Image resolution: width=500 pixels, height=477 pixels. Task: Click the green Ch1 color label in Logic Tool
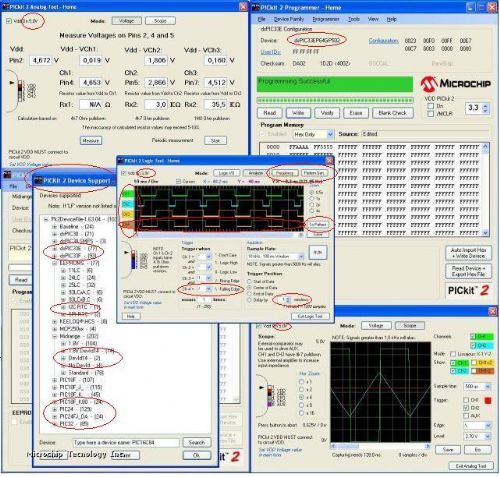tap(127, 194)
